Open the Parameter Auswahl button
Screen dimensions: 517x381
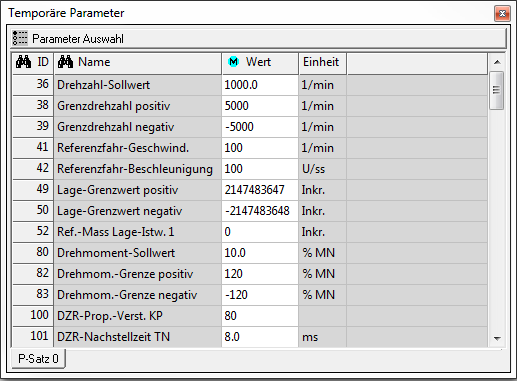click(259, 38)
